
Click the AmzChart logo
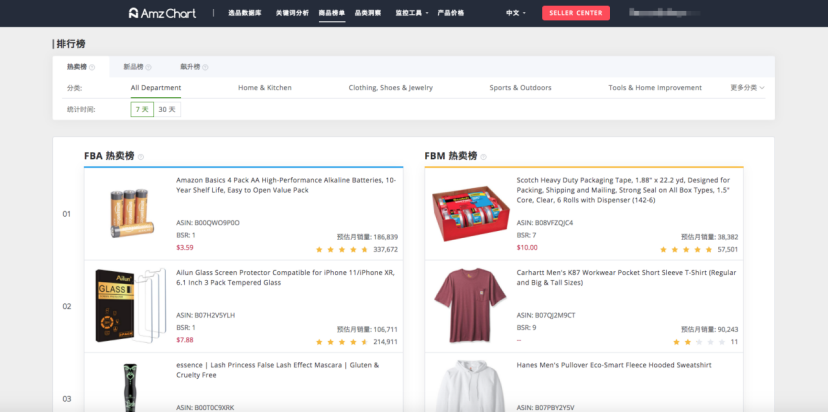click(x=162, y=13)
